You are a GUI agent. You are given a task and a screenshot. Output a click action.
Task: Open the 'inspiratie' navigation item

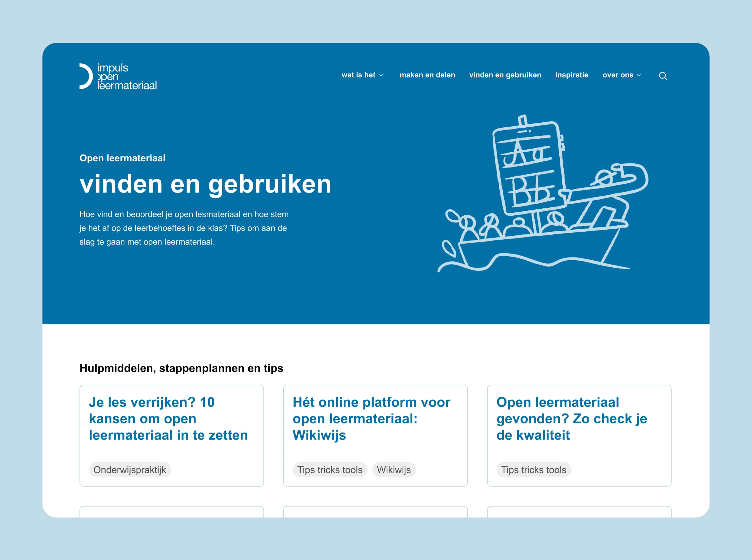tap(572, 75)
